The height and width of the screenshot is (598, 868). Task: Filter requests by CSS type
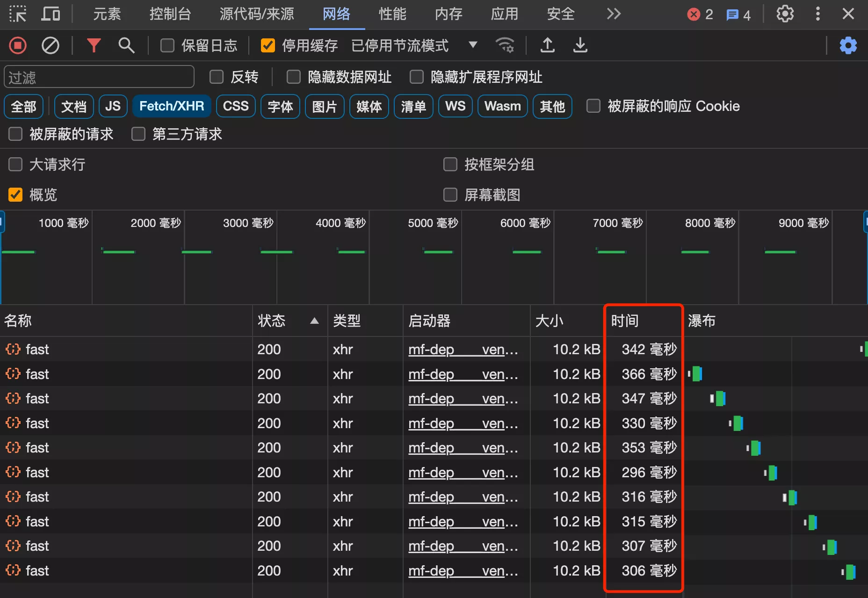click(x=236, y=106)
